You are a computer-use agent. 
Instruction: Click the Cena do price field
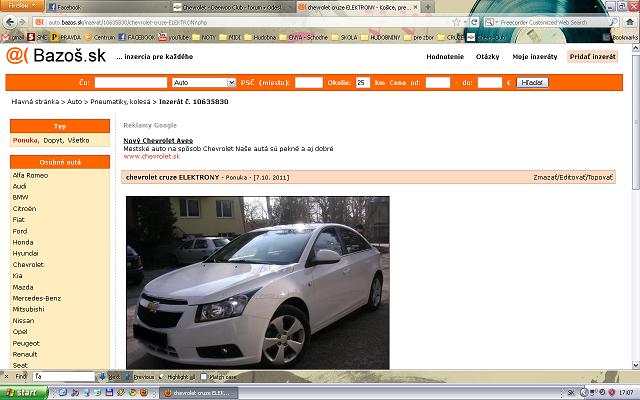(489, 82)
